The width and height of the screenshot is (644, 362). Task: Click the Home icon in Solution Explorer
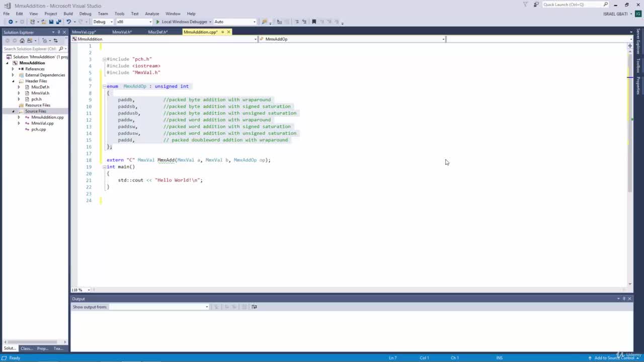[x=22, y=41]
